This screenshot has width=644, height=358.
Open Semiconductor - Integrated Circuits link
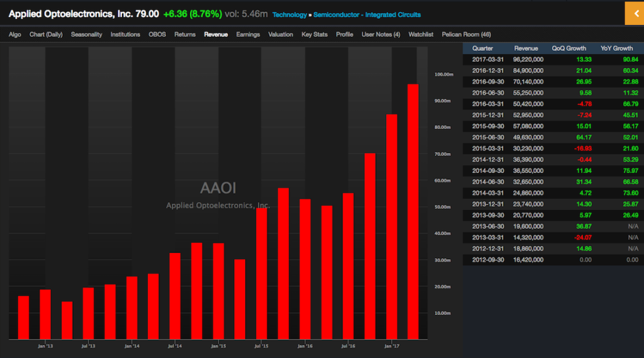367,15
